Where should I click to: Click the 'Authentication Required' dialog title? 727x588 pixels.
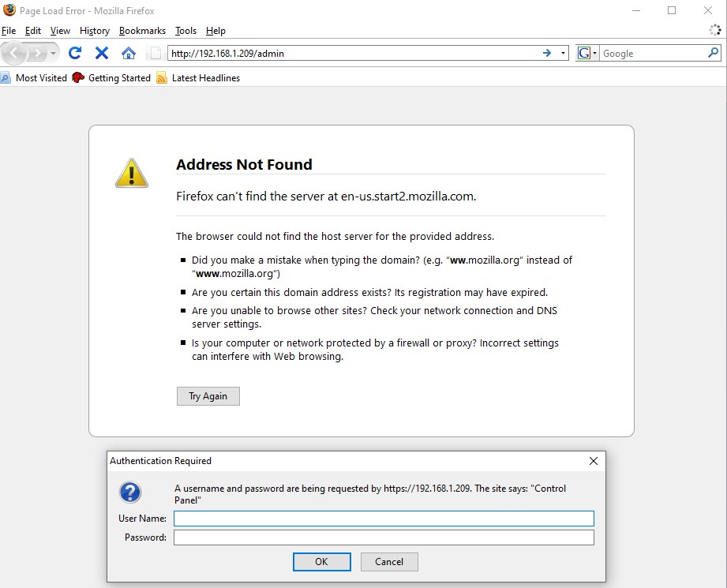tap(160, 461)
